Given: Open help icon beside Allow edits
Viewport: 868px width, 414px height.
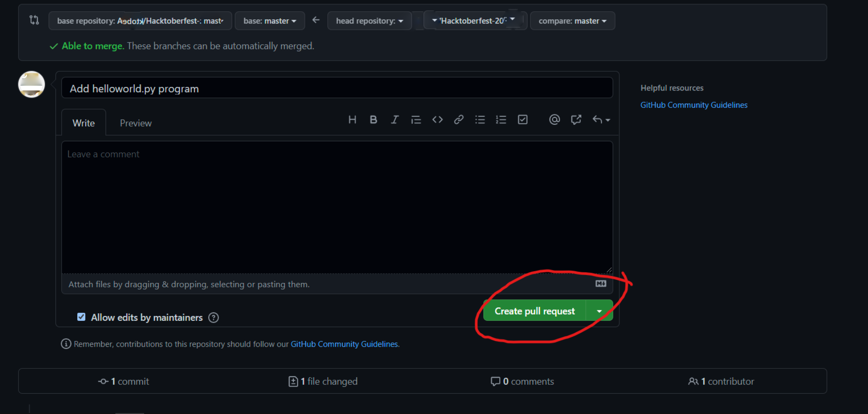Looking at the screenshot, I should [x=213, y=317].
